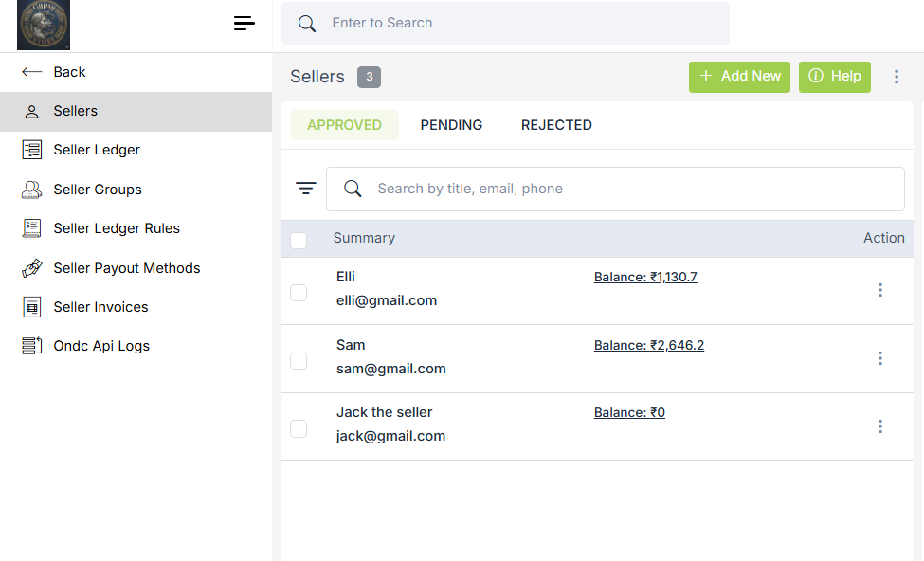Tick the select-all checkbox in the Summary header
This screenshot has width=924, height=561.
point(299,240)
